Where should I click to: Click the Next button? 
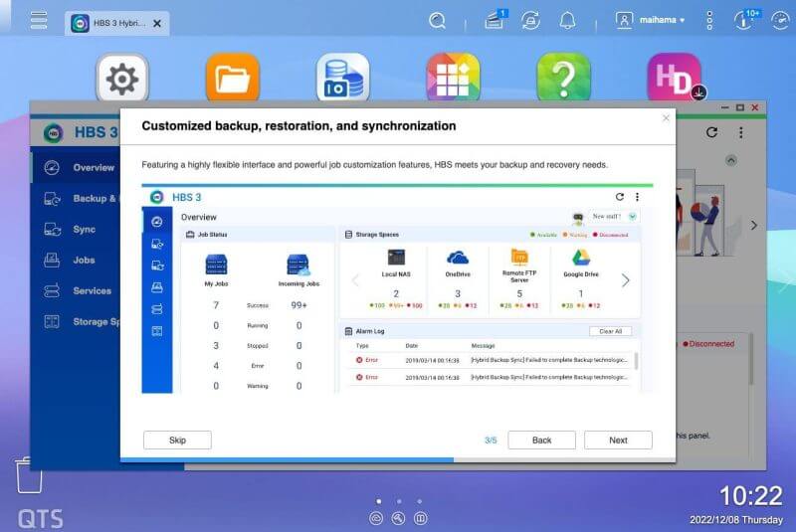point(618,440)
